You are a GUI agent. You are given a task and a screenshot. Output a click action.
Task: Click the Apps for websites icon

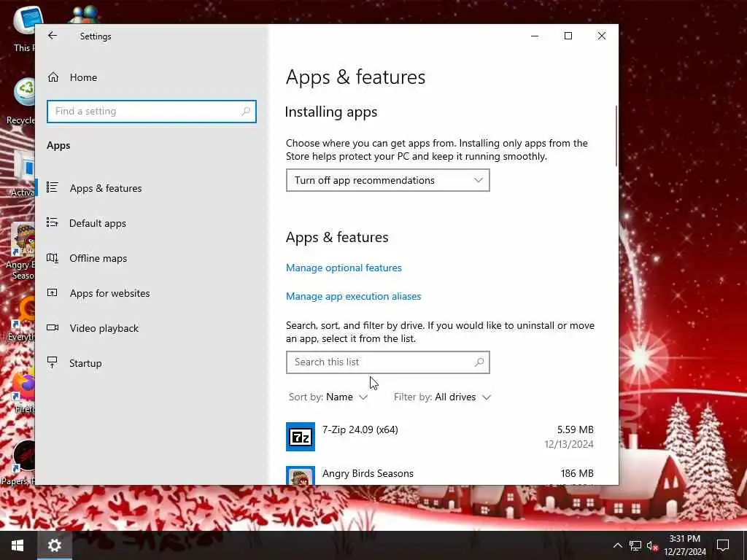tap(53, 292)
